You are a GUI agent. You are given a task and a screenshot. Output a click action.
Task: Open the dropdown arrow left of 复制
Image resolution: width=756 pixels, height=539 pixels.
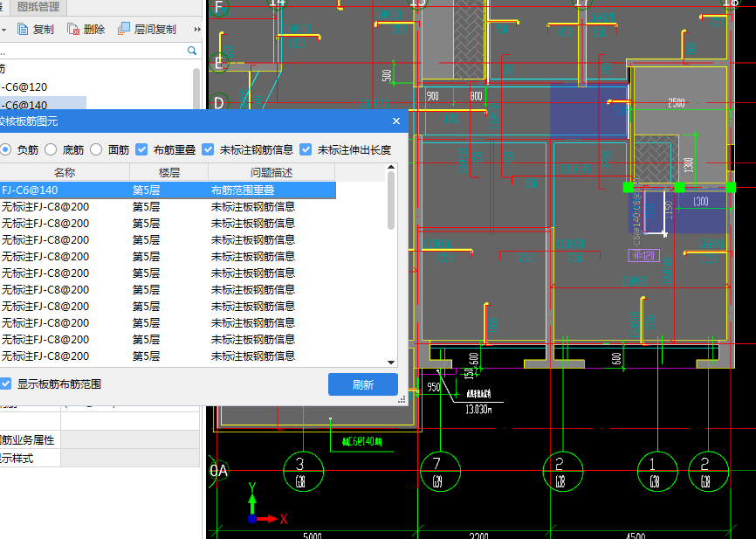(x=3, y=30)
